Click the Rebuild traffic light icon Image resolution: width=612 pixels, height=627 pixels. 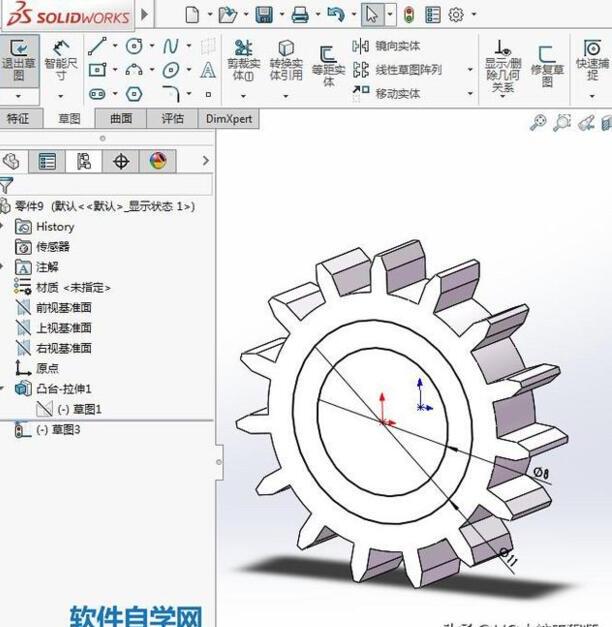point(409,15)
